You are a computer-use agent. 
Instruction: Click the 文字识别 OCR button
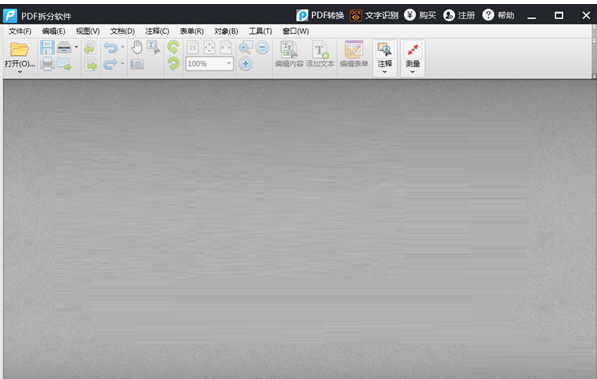pyautogui.click(x=374, y=15)
